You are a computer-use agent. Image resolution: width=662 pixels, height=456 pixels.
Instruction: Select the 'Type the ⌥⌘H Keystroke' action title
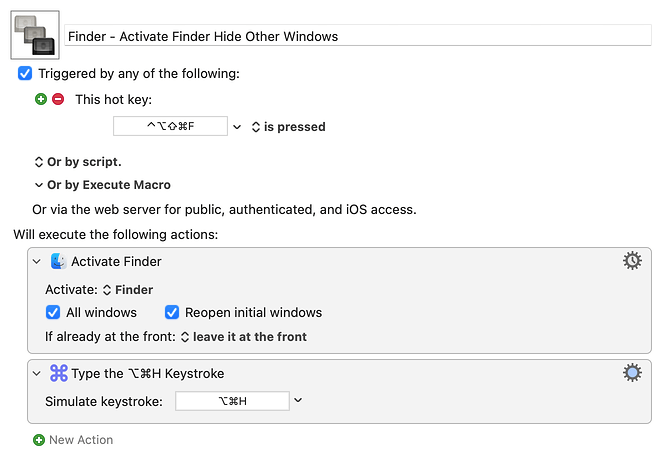pyautogui.click(x=148, y=373)
